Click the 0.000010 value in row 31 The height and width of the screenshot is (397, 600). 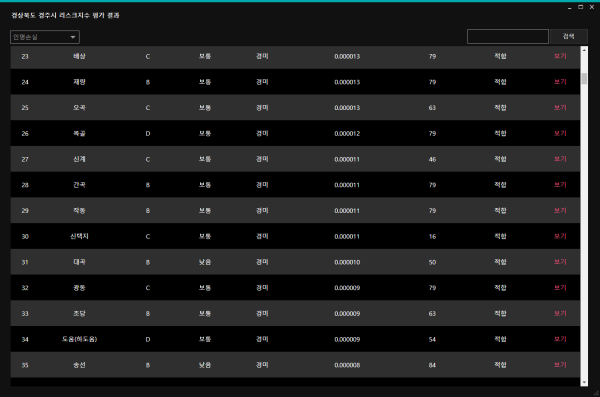[347, 262]
